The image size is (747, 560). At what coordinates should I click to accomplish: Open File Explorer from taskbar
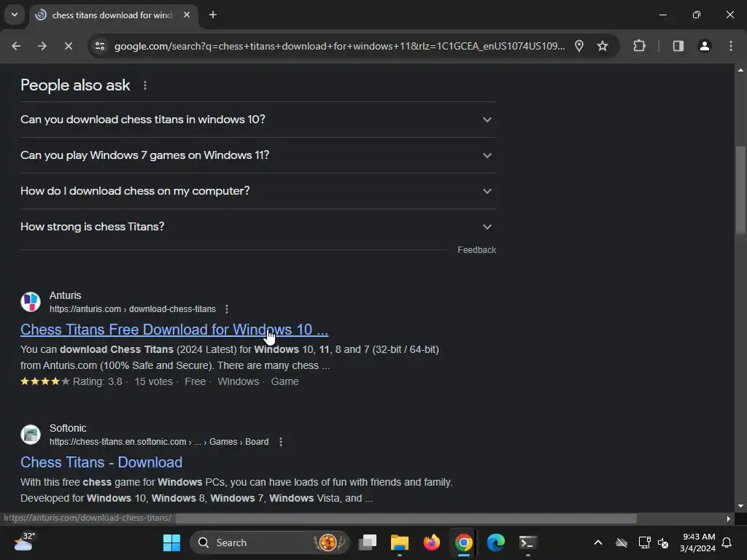click(x=400, y=542)
